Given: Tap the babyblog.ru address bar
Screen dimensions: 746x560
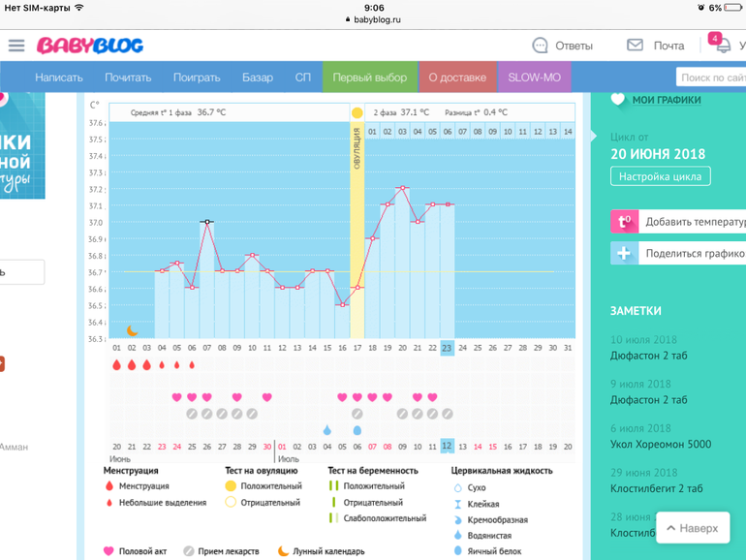Looking at the screenshot, I should tap(373, 19).
